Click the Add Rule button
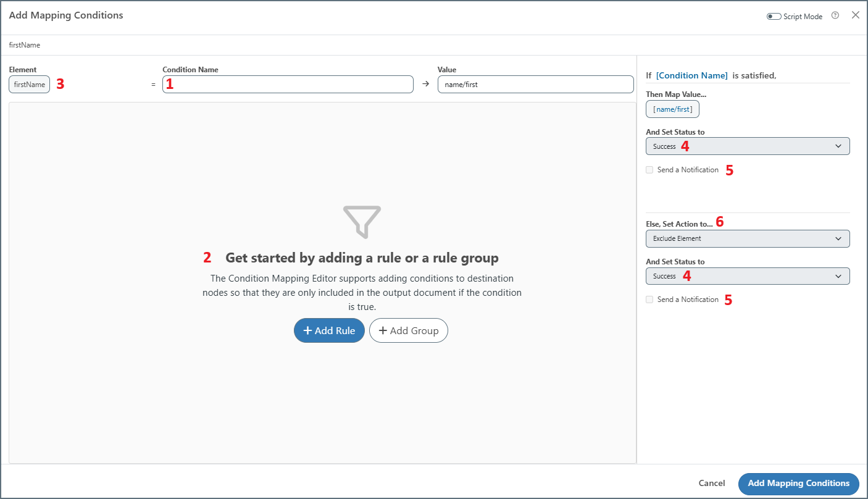Image resolution: width=868 pixels, height=499 pixels. [329, 330]
